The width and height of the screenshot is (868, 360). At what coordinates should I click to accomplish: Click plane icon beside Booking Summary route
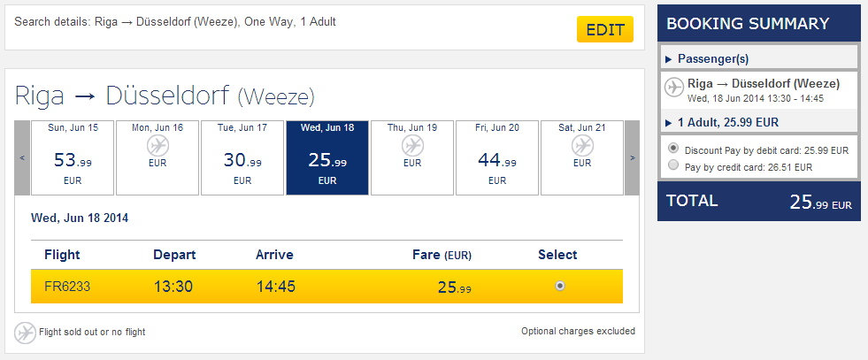pyautogui.click(x=673, y=88)
